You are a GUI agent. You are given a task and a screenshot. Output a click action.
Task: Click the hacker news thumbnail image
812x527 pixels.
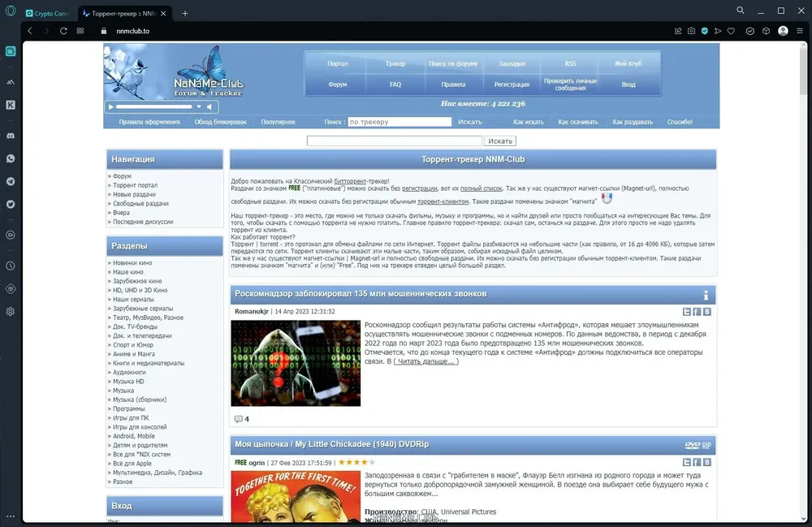(296, 363)
